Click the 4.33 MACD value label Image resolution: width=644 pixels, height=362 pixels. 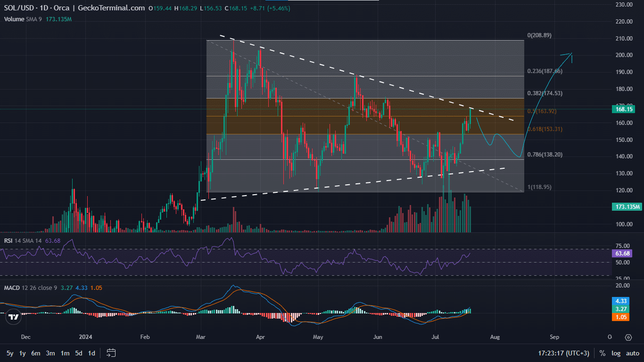click(620, 300)
